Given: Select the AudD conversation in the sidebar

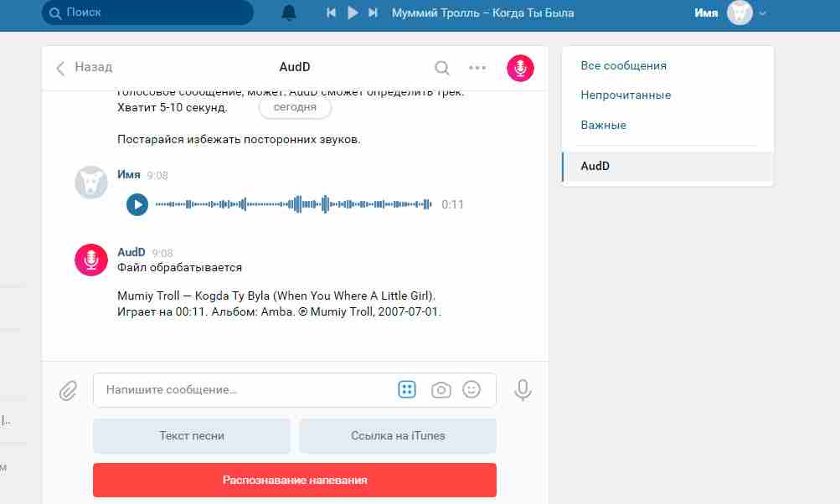Looking at the screenshot, I should click(x=667, y=166).
